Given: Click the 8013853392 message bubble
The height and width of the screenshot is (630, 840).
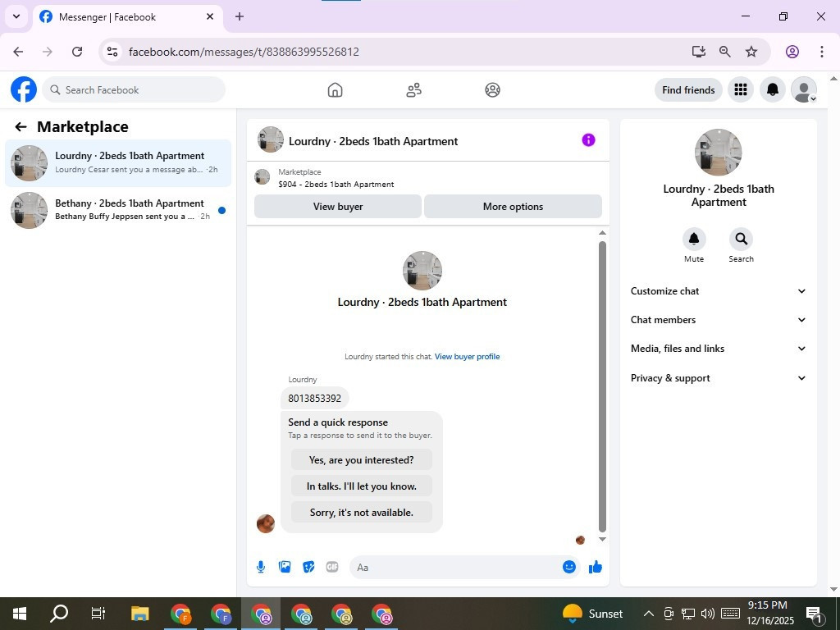Looking at the screenshot, I should pos(314,398).
